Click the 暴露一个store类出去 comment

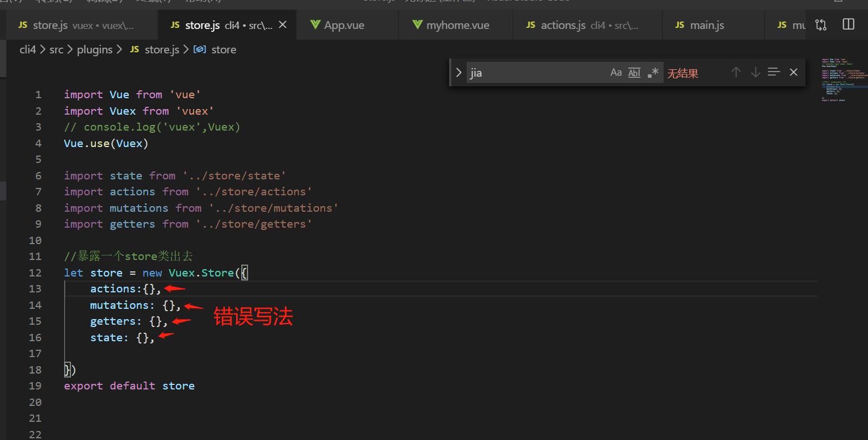[x=128, y=256]
